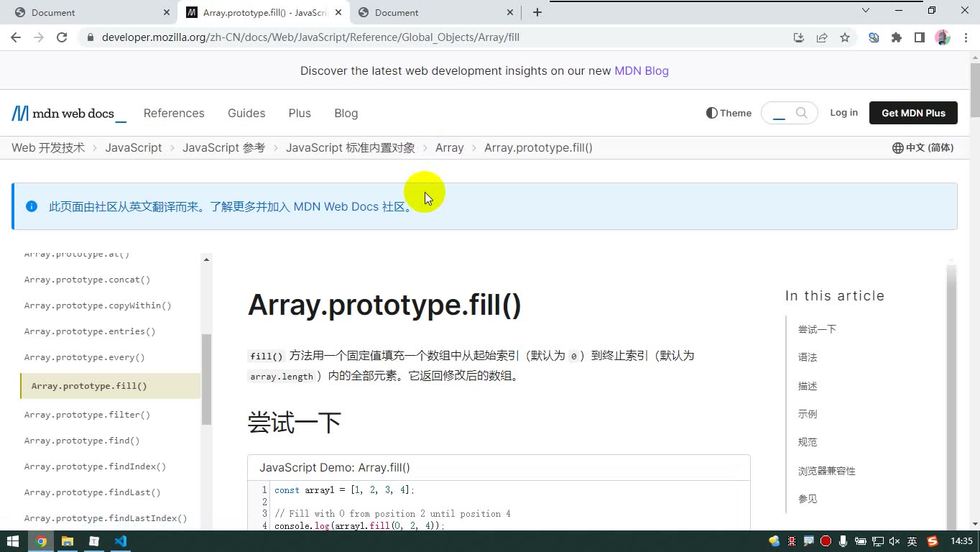Viewport: 980px width, 552px height.
Task: Close the first Document tab
Action: [x=167, y=12]
